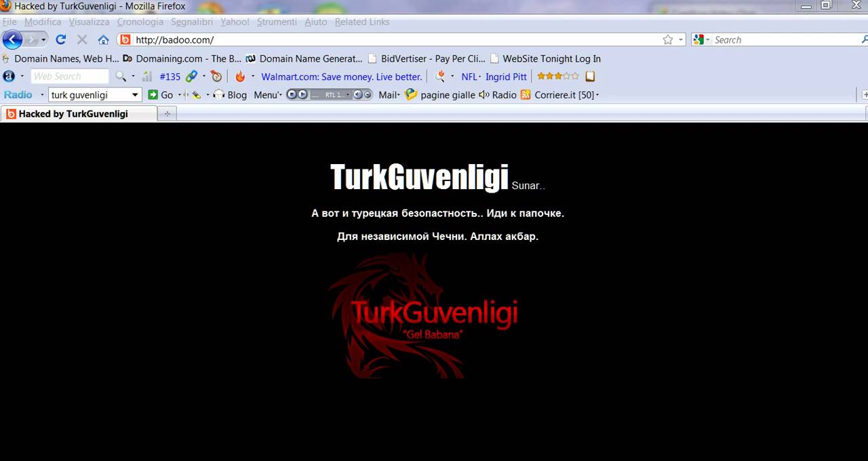Screen dimensions: 868x461
Task: Click the Corriere.it RSS feed icon
Action: coord(526,95)
